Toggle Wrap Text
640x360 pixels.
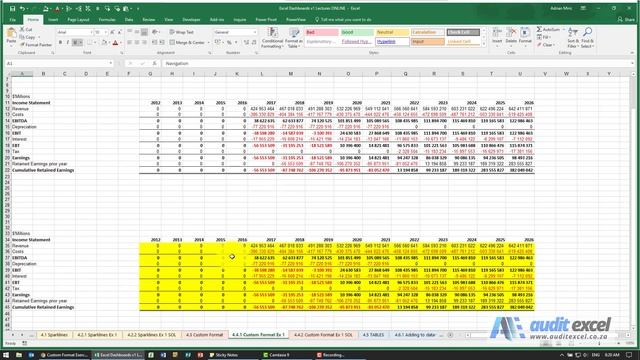pyautogui.click(x=182, y=32)
